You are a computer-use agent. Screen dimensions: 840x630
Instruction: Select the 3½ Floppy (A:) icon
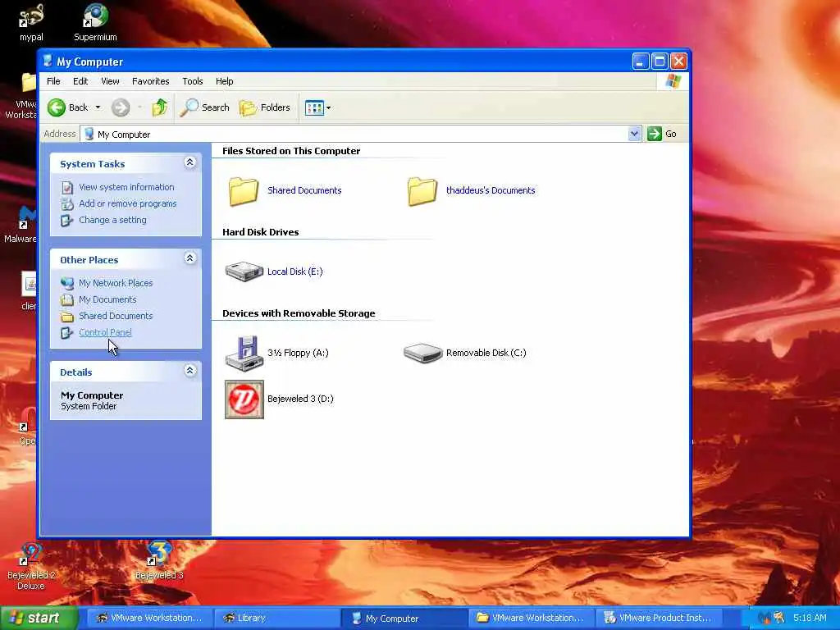coord(244,353)
